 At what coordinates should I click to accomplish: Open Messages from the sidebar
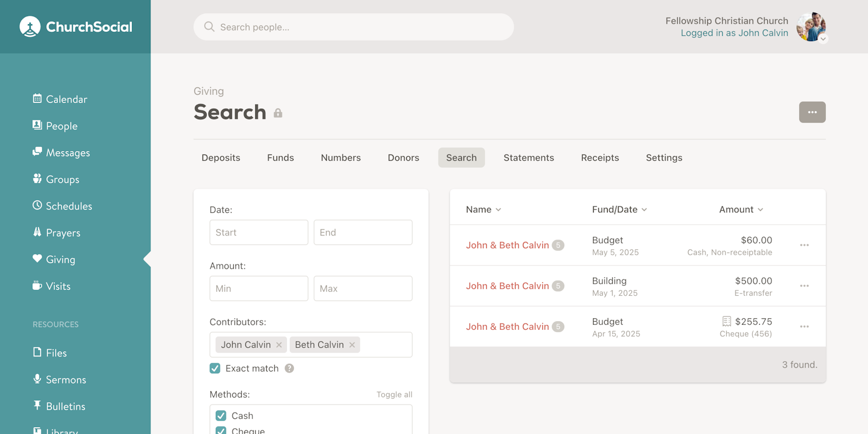click(61, 152)
